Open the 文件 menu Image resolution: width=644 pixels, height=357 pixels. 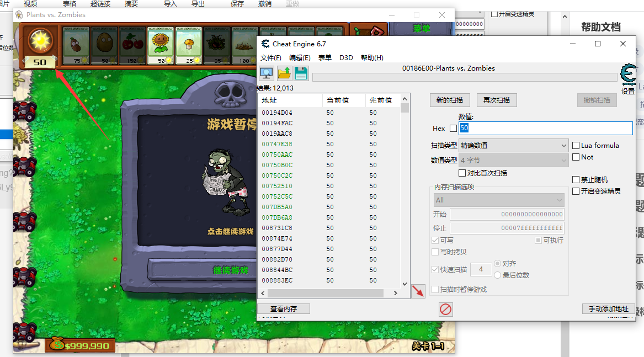tap(270, 57)
